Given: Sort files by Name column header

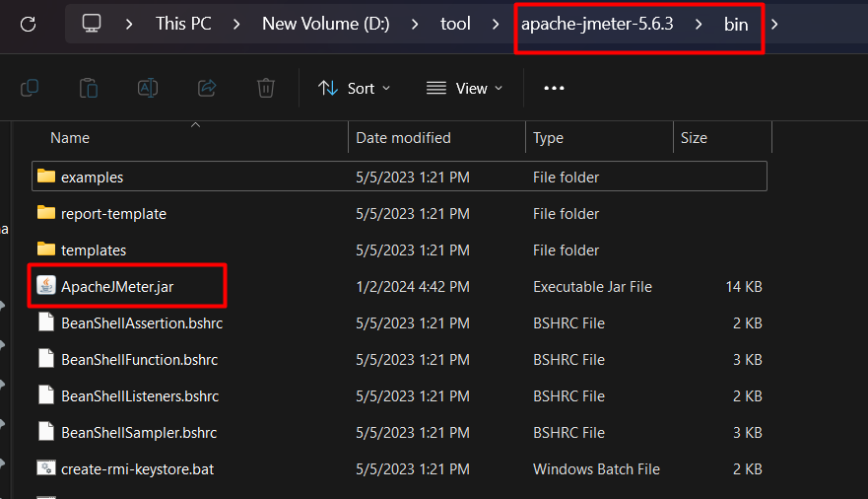Looking at the screenshot, I should pos(70,138).
